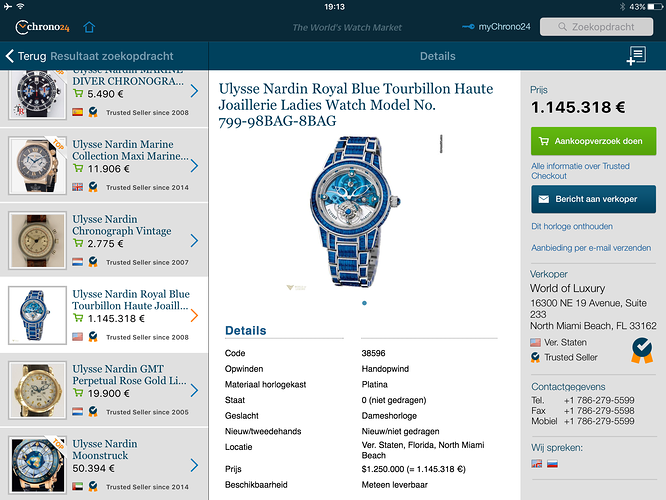Click the Zoekopdracht search field
Viewport: 666px width, 500px height.
596,27
